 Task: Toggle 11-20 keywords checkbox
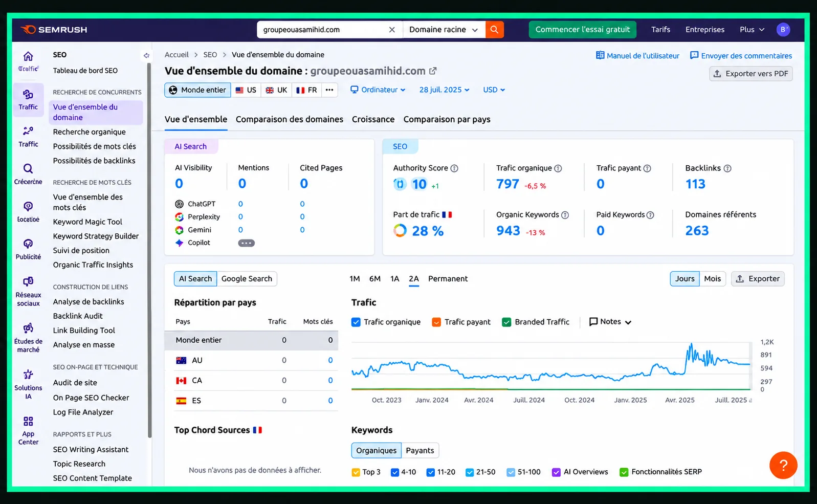click(x=431, y=472)
